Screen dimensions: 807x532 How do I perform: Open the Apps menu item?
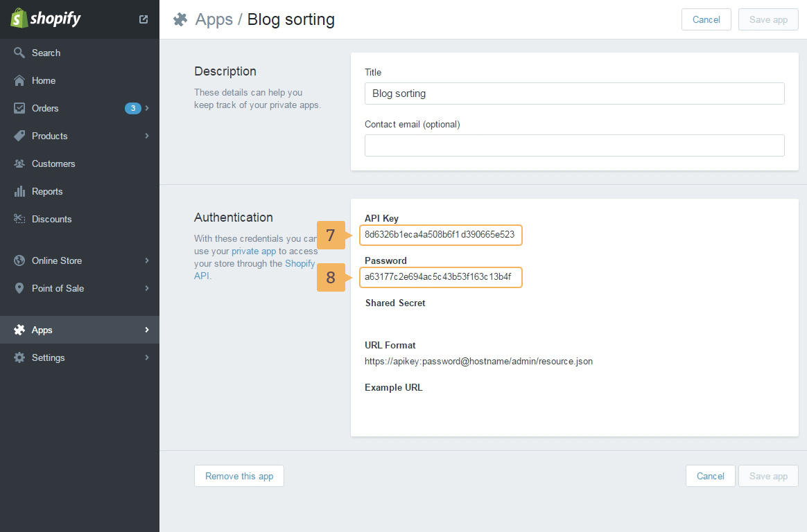(x=42, y=330)
